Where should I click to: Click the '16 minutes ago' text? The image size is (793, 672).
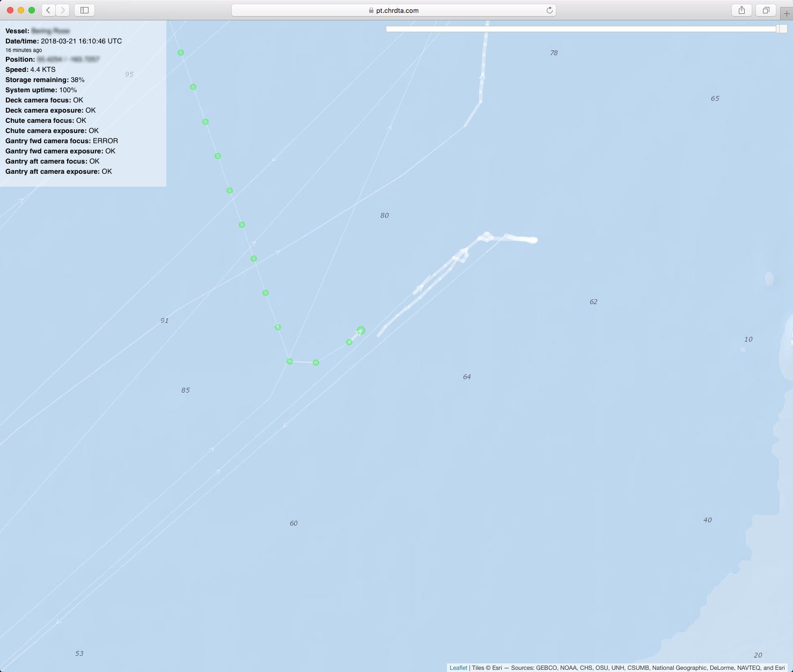click(x=24, y=50)
